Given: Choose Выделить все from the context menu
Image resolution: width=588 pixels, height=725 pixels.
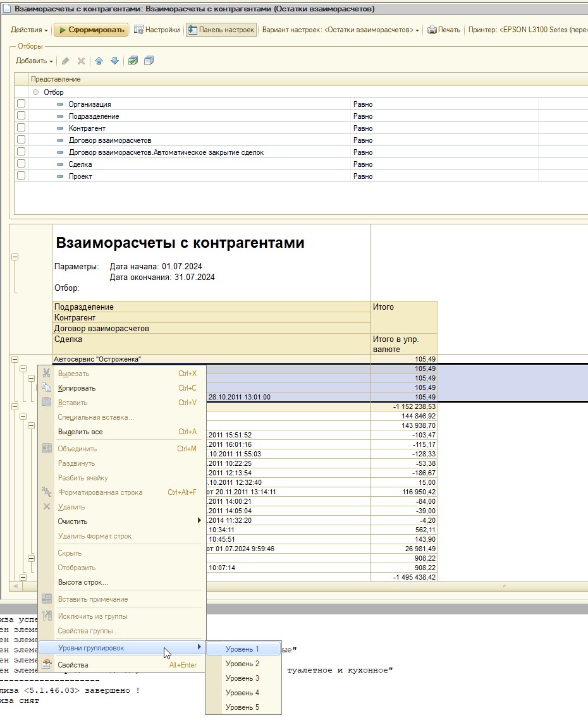Looking at the screenshot, I should [x=121, y=431].
